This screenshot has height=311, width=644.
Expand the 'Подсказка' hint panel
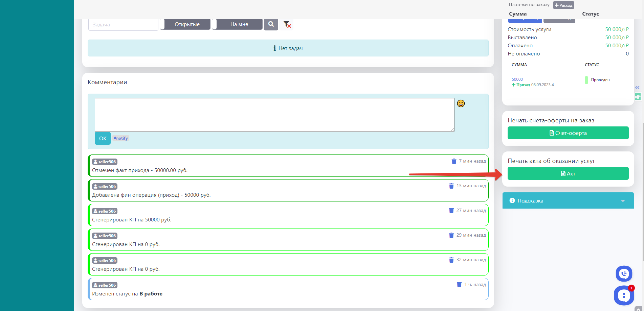(568, 201)
